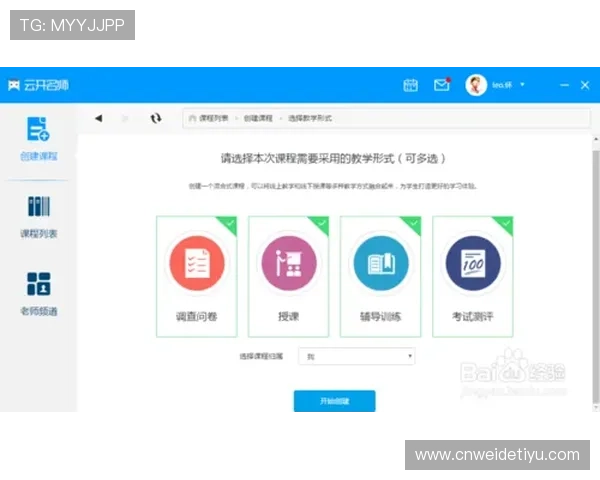Open 创建课程 in the sidebar

click(38, 139)
